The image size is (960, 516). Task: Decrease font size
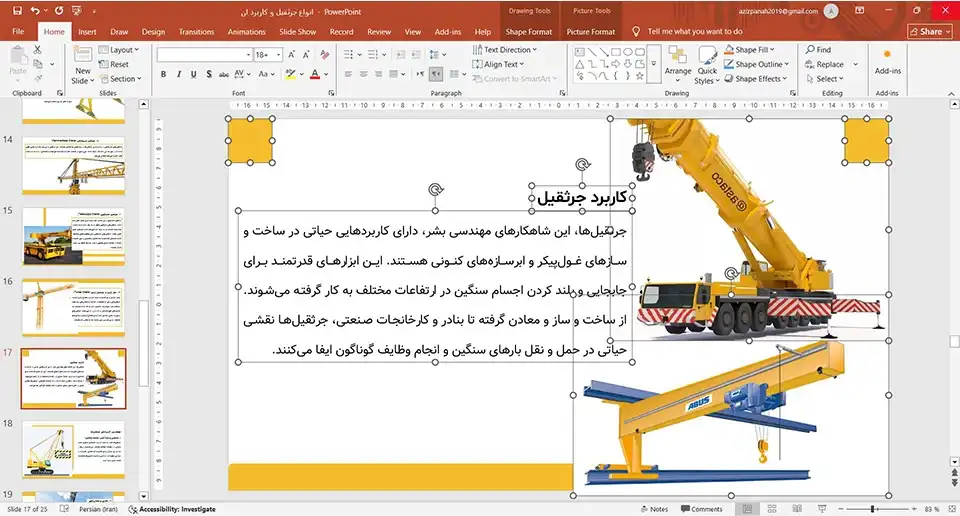306,54
